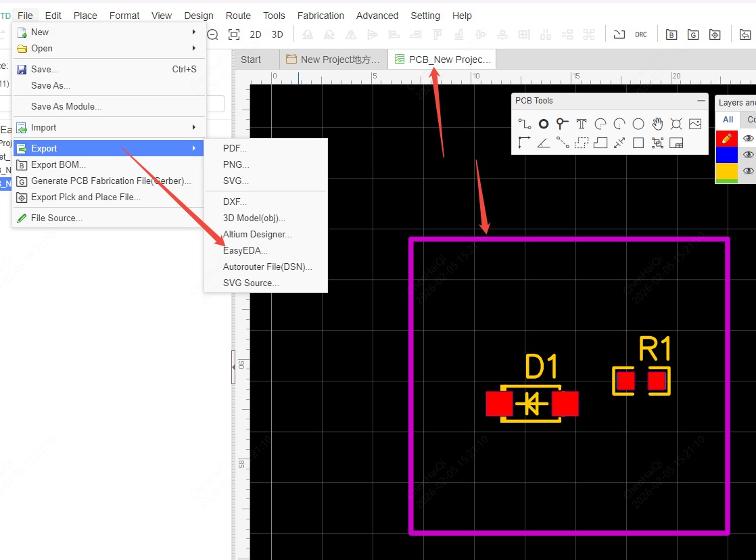The image size is (756, 560).
Task: Switch to the Start tab
Action: point(251,60)
